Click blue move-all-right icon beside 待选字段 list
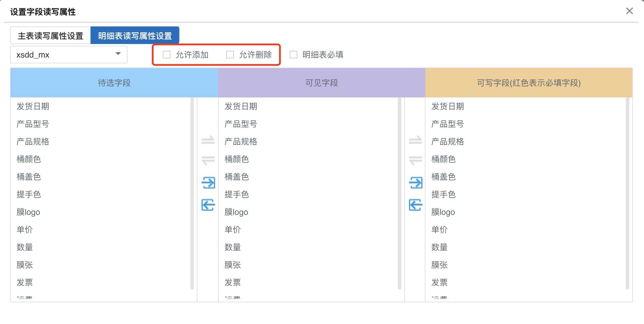The width and height of the screenshot is (644, 324). 208,183
